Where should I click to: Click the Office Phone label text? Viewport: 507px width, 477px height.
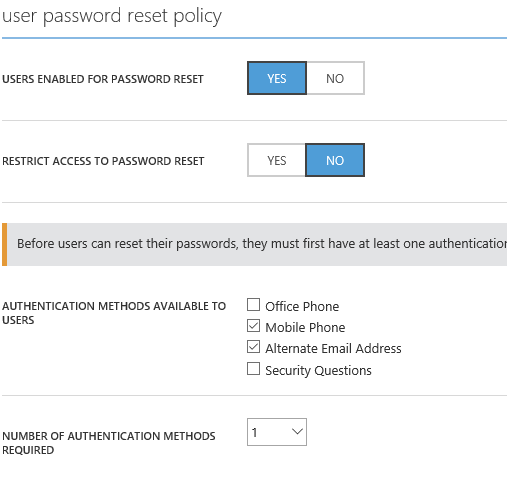[x=302, y=306]
